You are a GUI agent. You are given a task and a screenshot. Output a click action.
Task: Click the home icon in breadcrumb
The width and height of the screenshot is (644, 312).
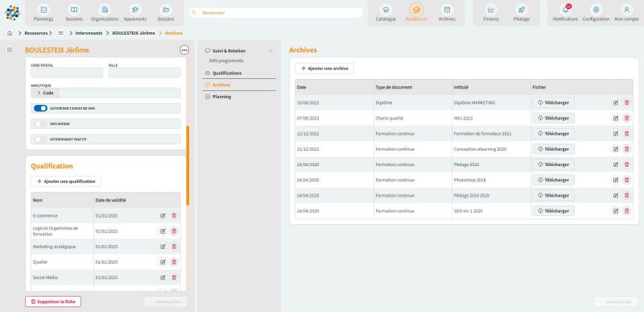coord(10,33)
